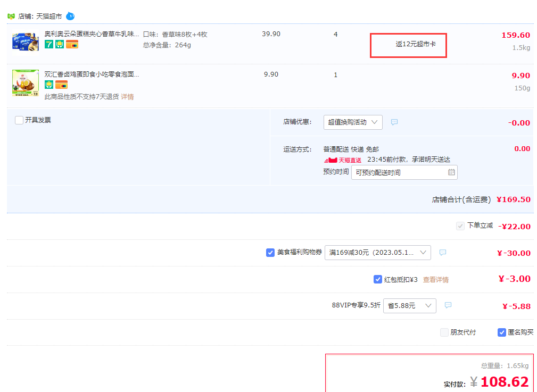Uncheck the 红包抵扣¥3 checkbox
The height and width of the screenshot is (392, 537).
378,279
